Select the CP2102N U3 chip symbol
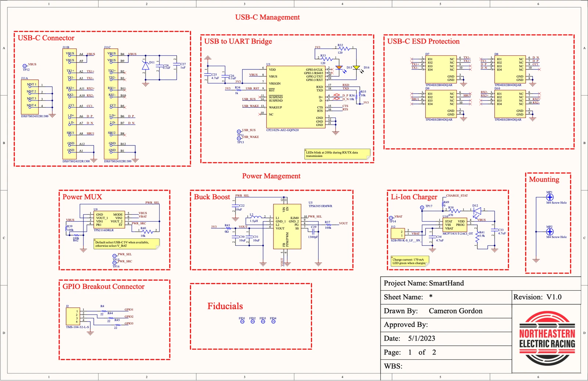Screen dimensions: 588x381 click(x=296, y=97)
